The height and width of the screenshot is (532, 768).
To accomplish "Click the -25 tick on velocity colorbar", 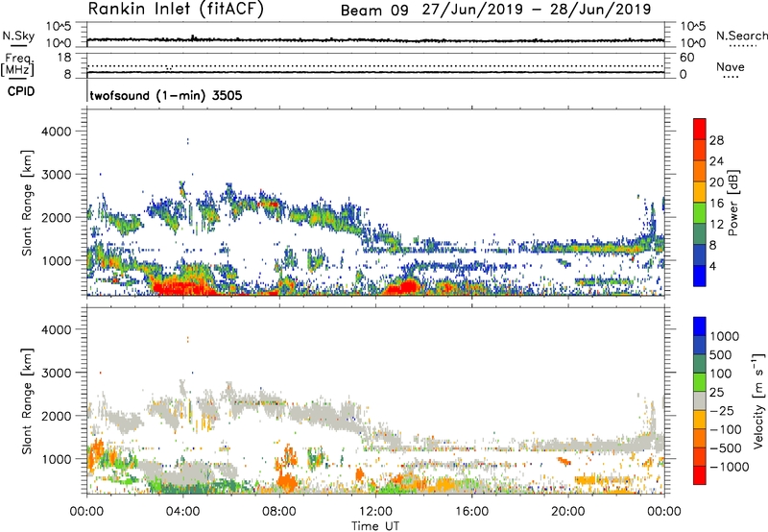I will [722, 411].
